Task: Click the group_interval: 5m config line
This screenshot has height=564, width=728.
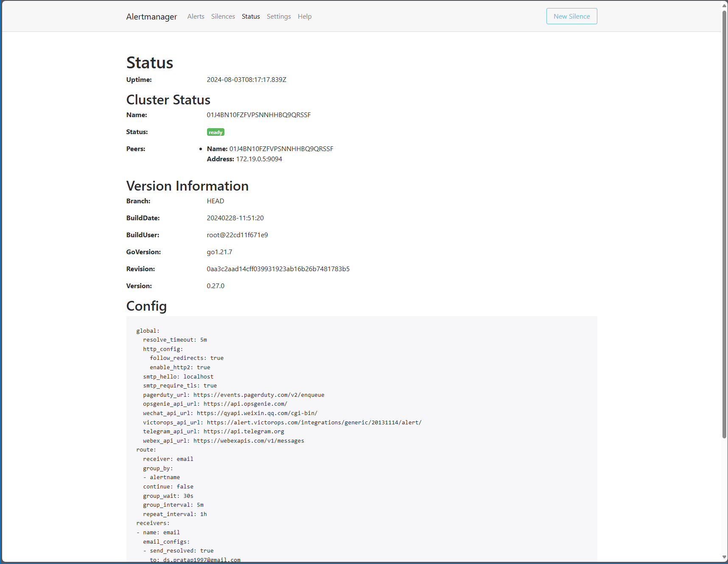Action: [x=173, y=505]
